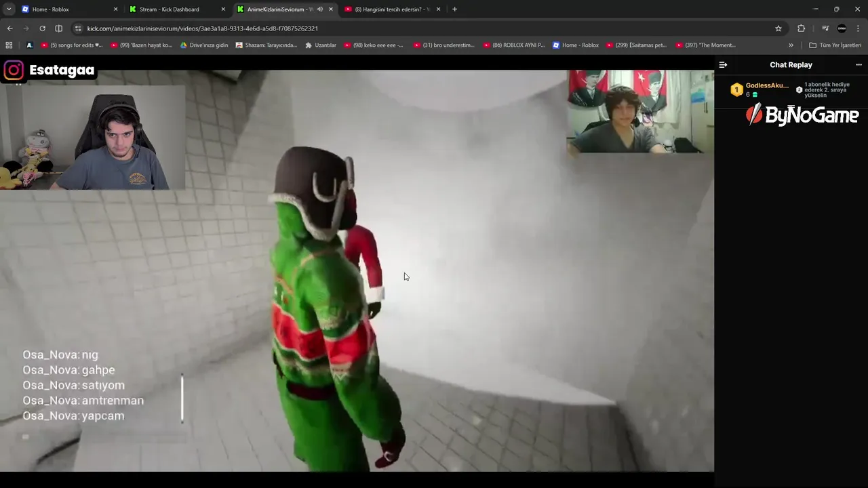Viewport: 868px width, 488px height.
Task: Open Chat Replay three-dots options menu
Action: tap(859, 65)
